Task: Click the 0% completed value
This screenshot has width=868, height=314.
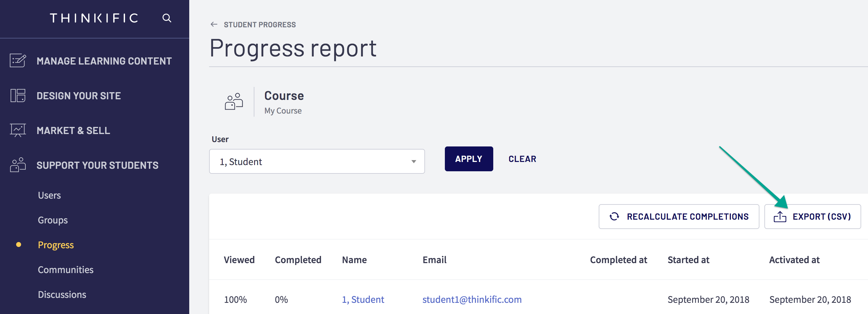Action: coord(281,299)
